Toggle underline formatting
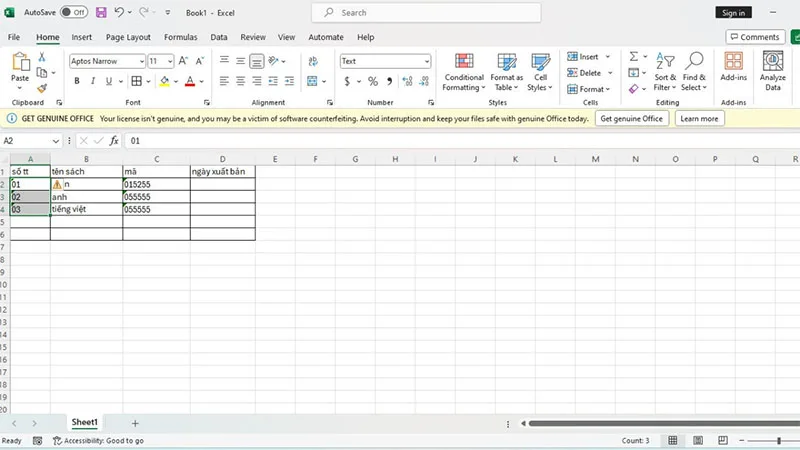 tap(109, 81)
